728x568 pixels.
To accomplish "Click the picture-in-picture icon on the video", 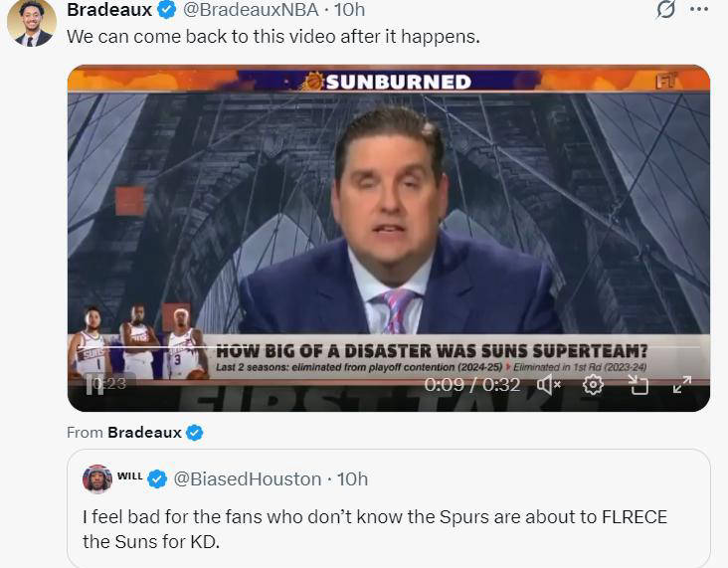I will click(x=637, y=385).
